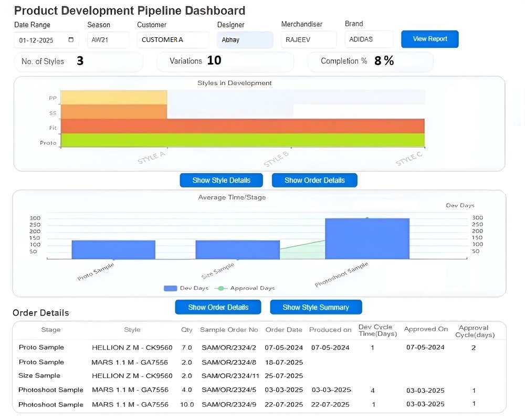Image resolution: width=525 pixels, height=420 pixels.
Task: Click Show Order Details above the table
Action: click(x=218, y=307)
